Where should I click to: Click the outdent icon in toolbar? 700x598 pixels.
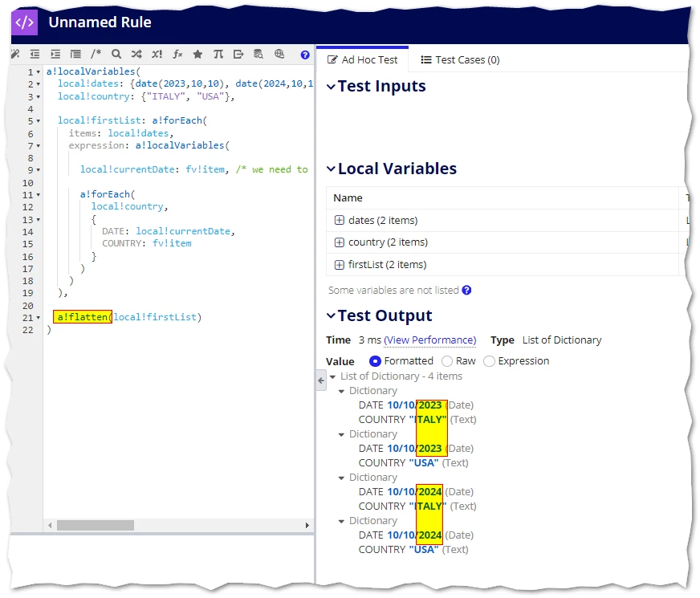pos(35,54)
